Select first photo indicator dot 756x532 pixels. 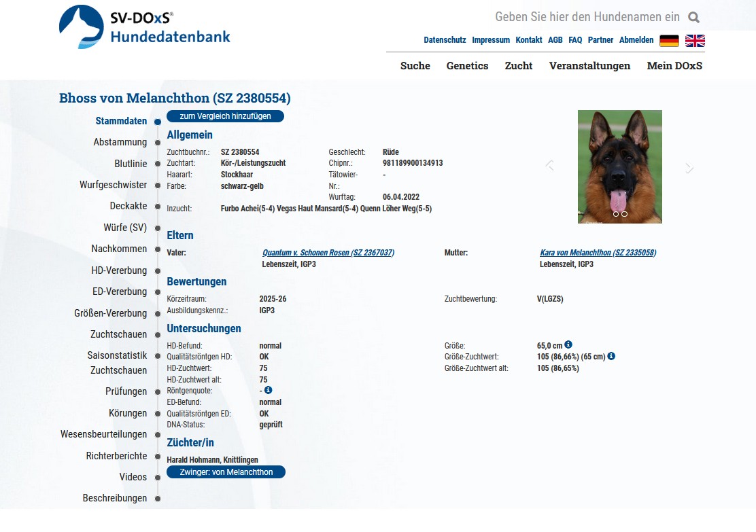616,214
